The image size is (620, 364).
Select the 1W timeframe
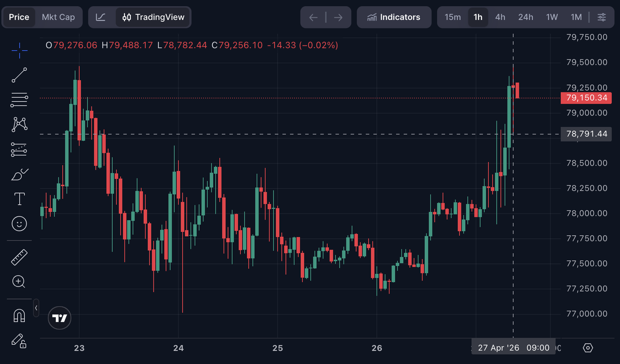pos(552,17)
